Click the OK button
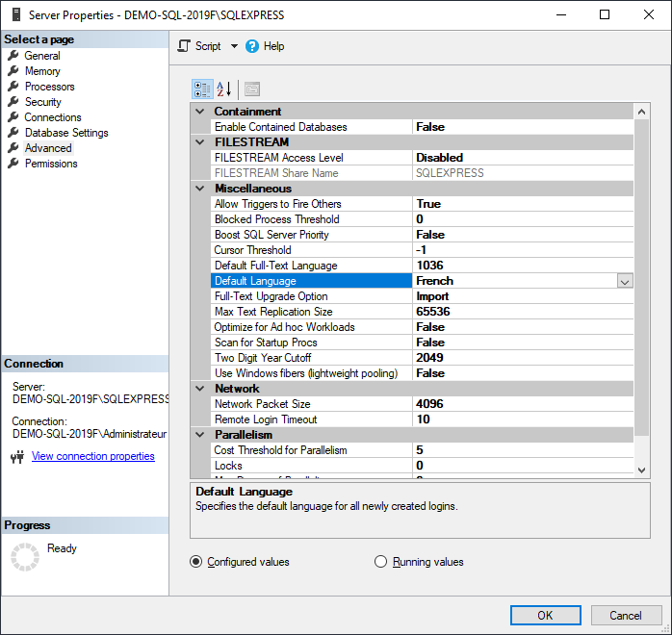Image resolution: width=672 pixels, height=635 pixels. click(x=545, y=616)
